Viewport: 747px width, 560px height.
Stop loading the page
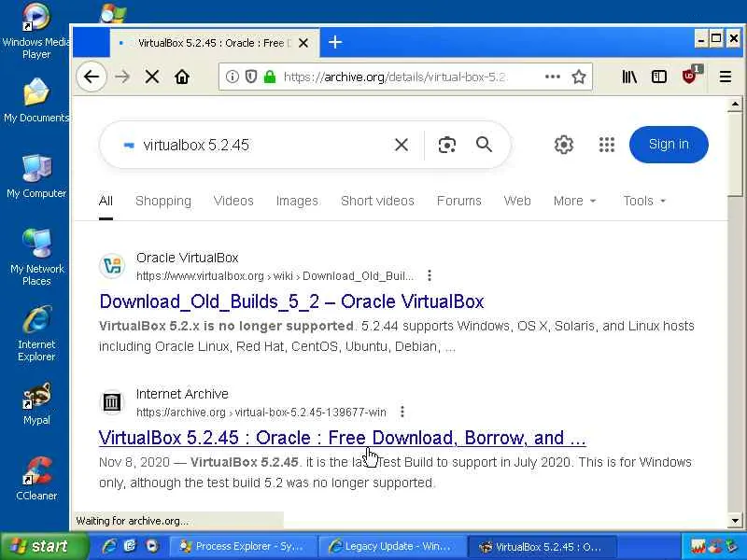coord(152,77)
